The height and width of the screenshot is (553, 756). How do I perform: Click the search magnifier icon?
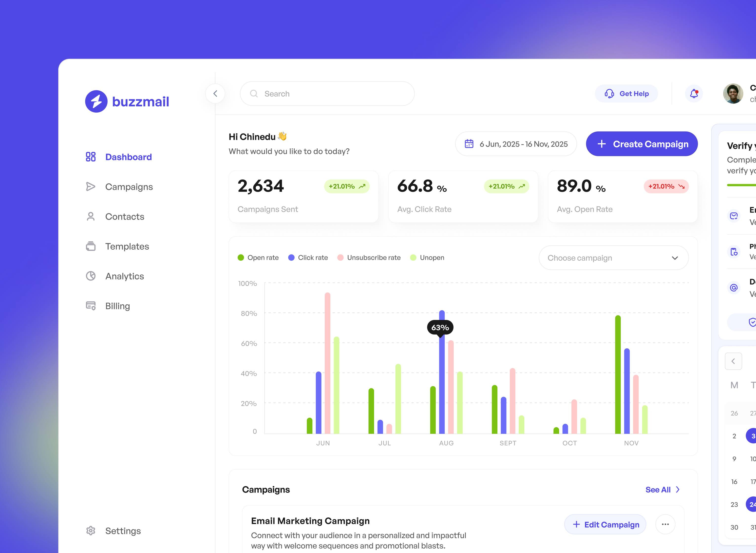tap(254, 94)
